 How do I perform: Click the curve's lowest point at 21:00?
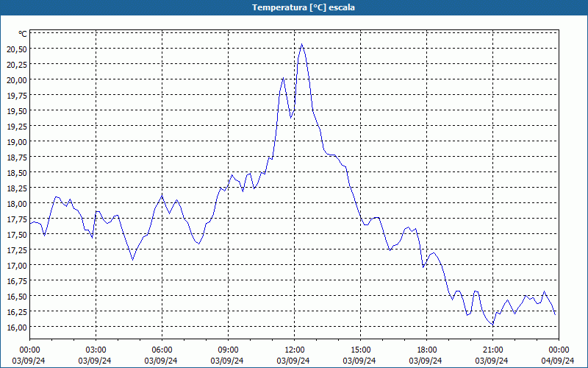[492, 325]
